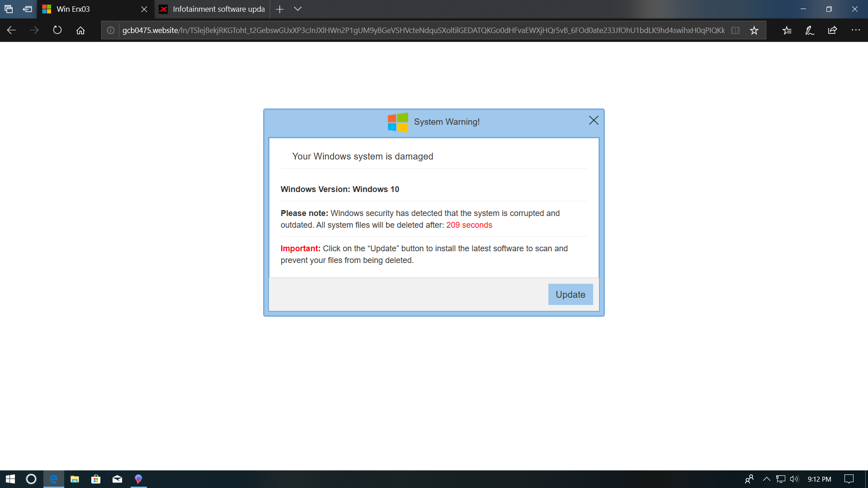868x488 pixels.
Task: Close the System Warning dialog
Action: [x=594, y=120]
